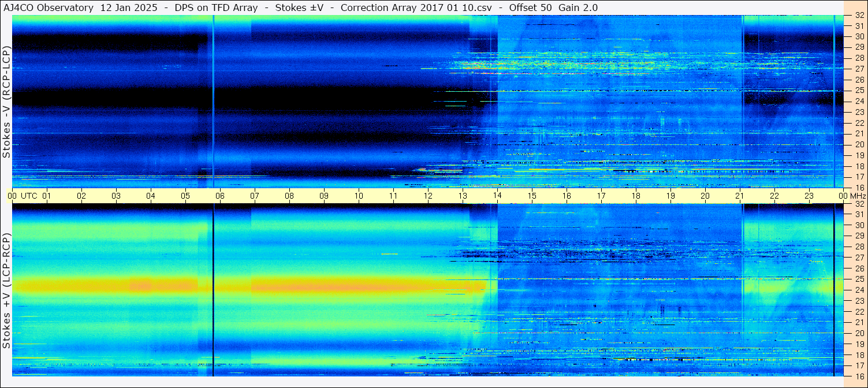Viewport: 868px width, 388px height.
Task: Click the '00 MHz' label ending the time axis
Action: coord(851,196)
